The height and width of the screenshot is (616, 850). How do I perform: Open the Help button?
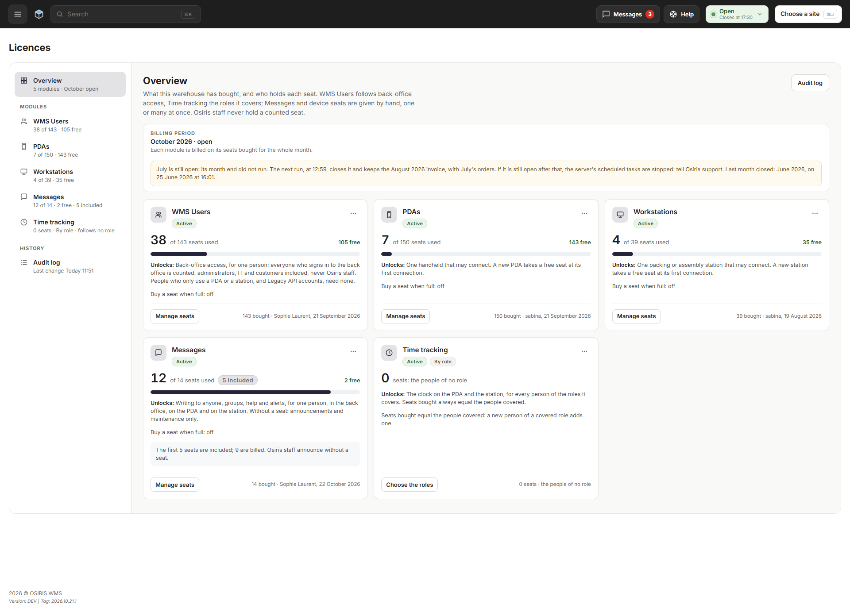(681, 14)
